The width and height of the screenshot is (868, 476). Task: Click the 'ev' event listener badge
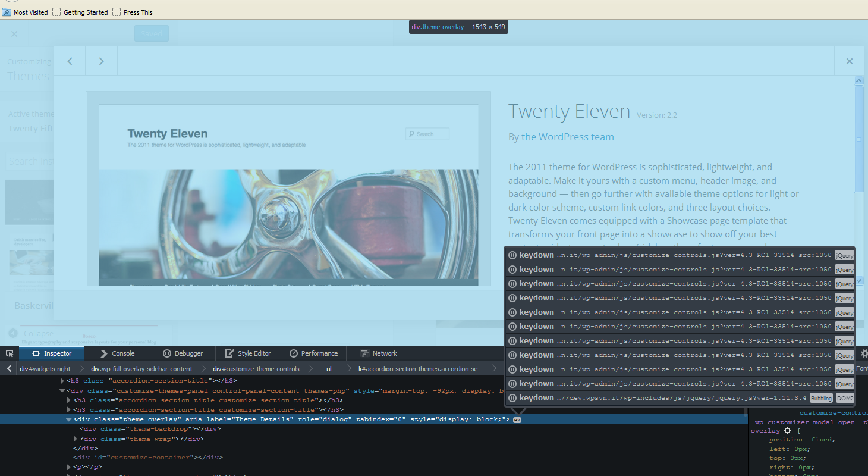coord(517,419)
